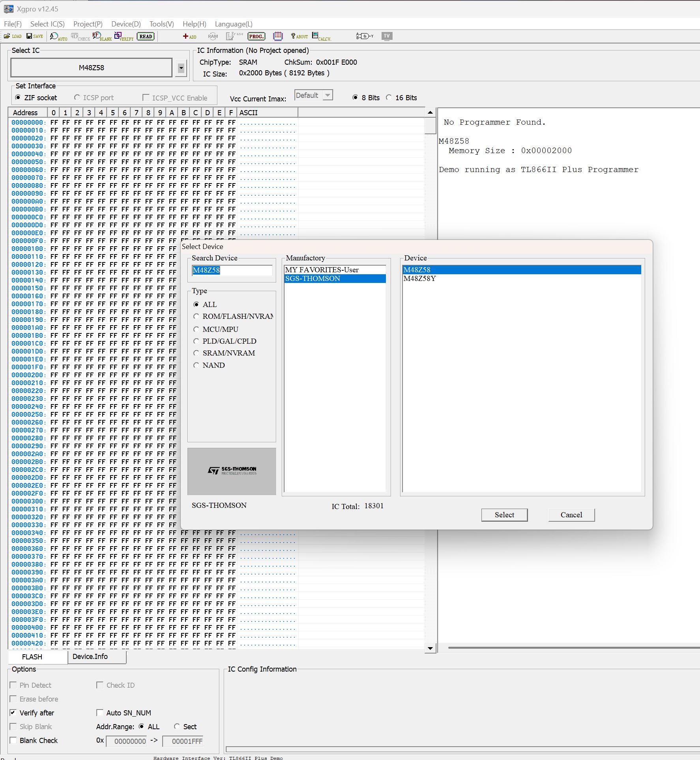
Task: Click the PROG. program toolbar button
Action: pyautogui.click(x=256, y=36)
